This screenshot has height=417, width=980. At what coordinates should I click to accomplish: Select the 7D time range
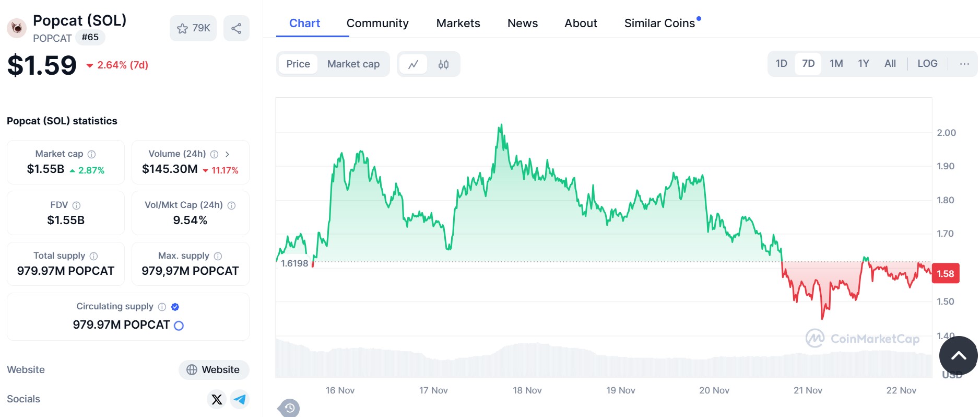[x=808, y=64]
